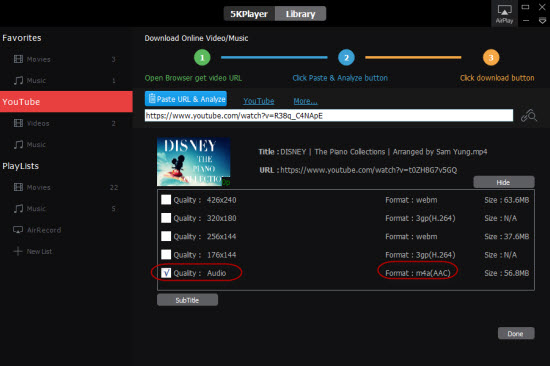Click the Disney Piano Collection thumbnail
This screenshot has height=366, width=550.
(x=194, y=162)
